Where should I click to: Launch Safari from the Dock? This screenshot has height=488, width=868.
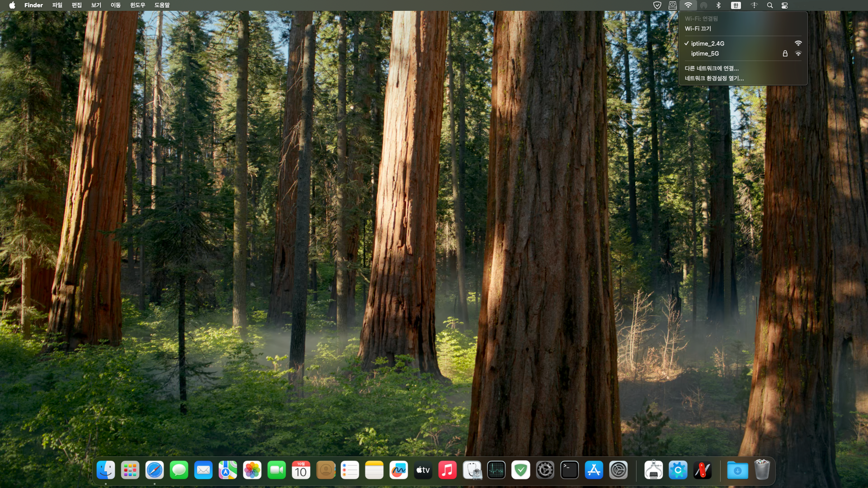[155, 470]
